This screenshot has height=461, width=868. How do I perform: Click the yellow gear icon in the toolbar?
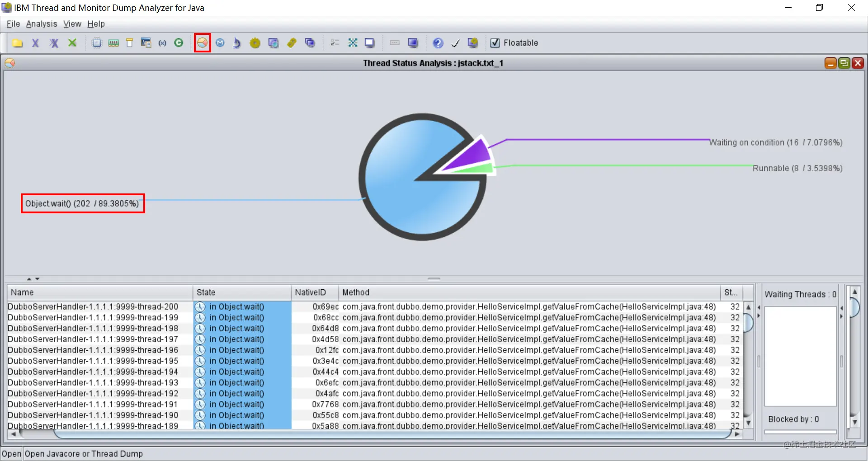[255, 43]
